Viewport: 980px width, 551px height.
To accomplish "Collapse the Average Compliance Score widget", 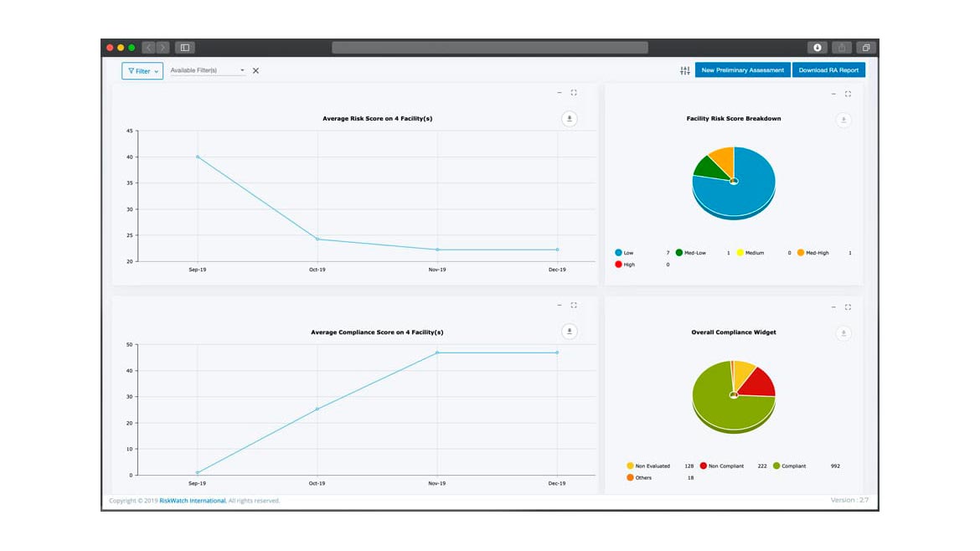I will [x=560, y=306].
